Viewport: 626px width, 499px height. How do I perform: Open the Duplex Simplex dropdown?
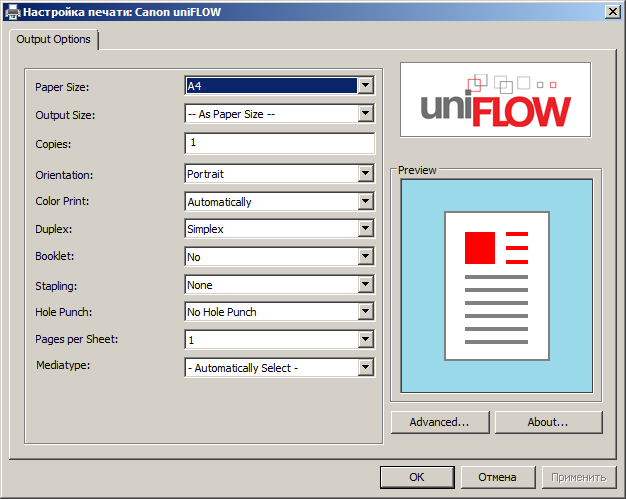[279, 229]
